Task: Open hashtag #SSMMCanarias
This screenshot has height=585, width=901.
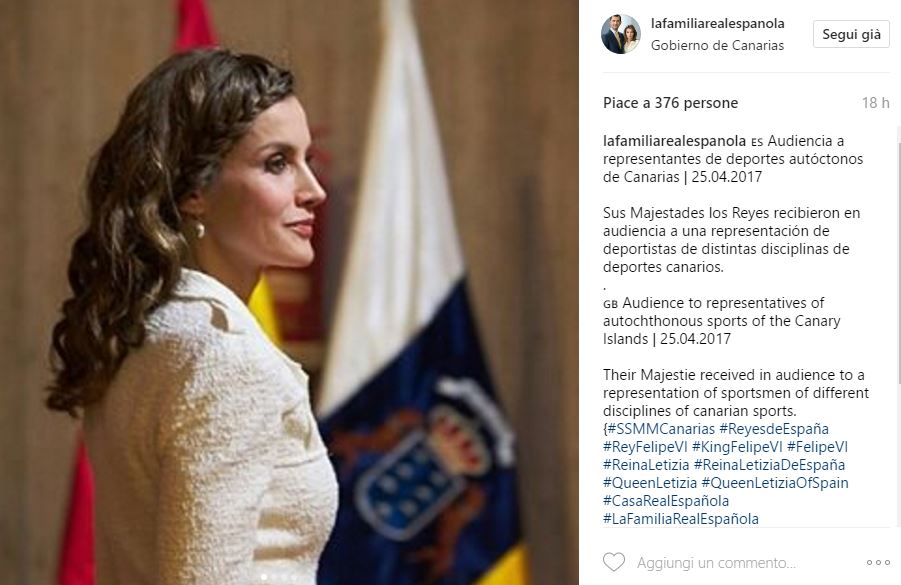Action: 661,429
